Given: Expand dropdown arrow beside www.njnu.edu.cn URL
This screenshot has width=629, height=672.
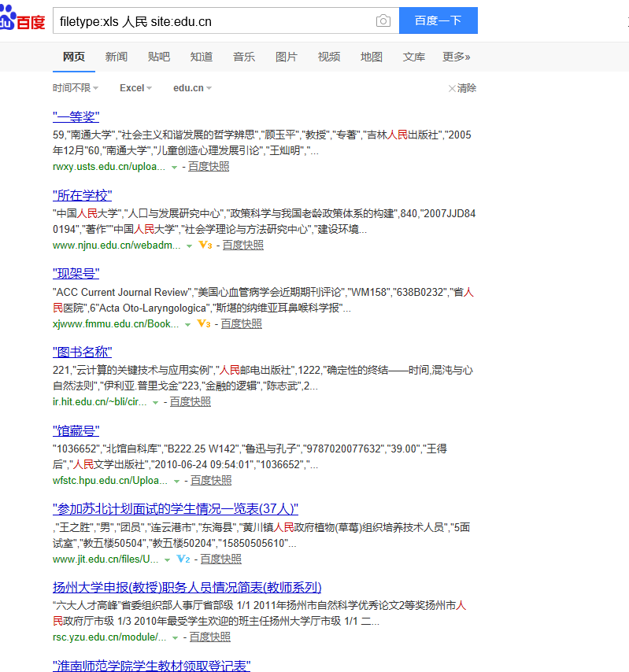Looking at the screenshot, I should point(189,246).
